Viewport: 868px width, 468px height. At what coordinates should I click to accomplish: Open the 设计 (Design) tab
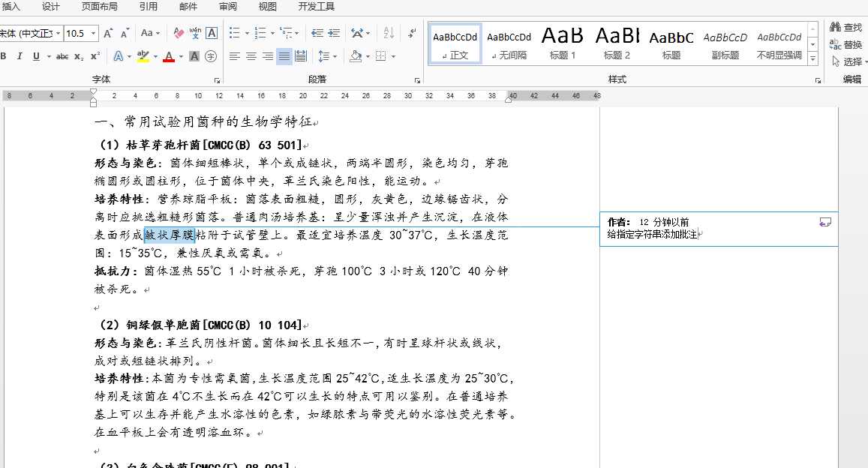click(x=50, y=7)
